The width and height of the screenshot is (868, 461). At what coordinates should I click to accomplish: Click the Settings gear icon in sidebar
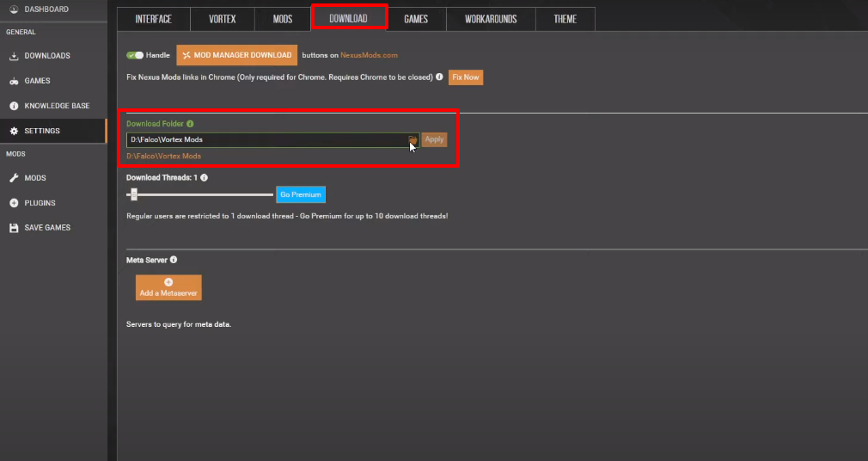(x=14, y=132)
